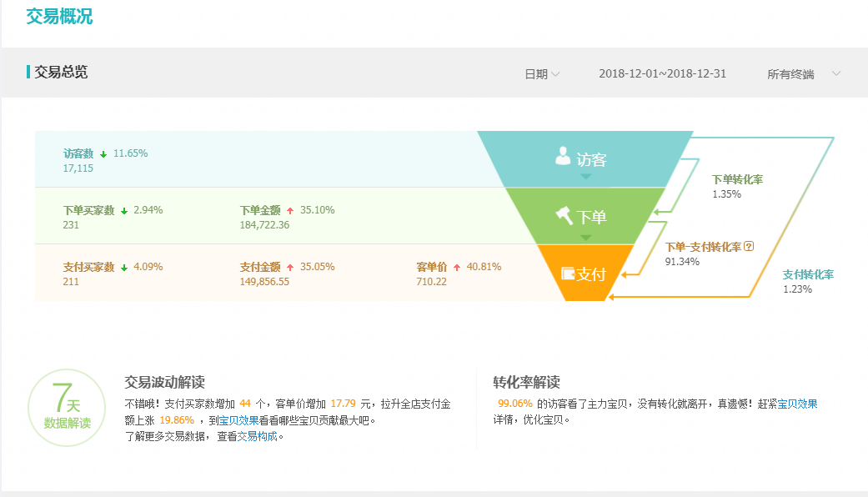
Task: Click the 7天 数据解读 circle badge
Action: [67, 408]
